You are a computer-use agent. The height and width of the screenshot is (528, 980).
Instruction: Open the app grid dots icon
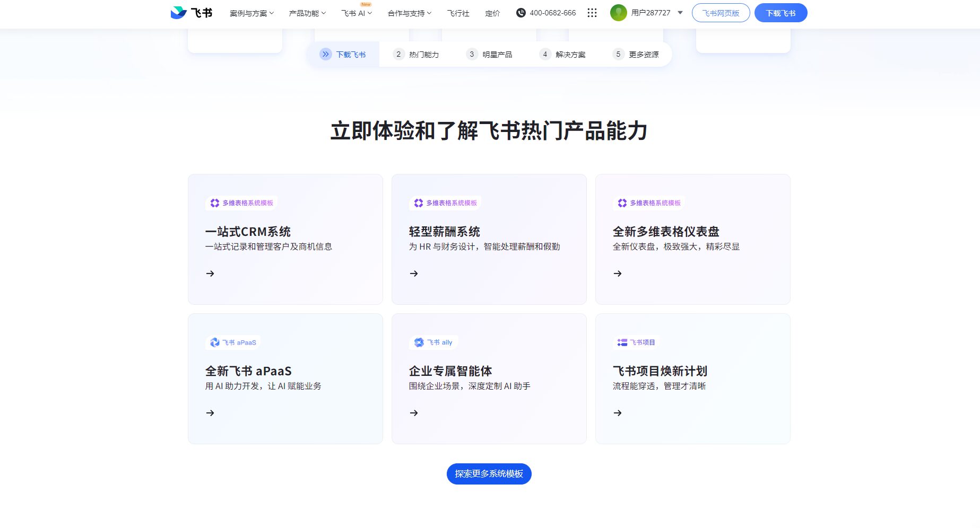[x=592, y=13]
